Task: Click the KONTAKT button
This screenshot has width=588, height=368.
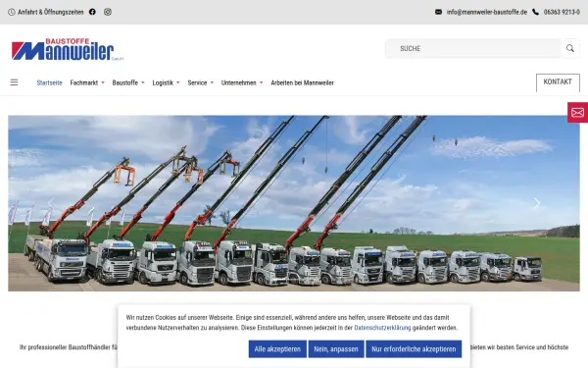Action: click(x=558, y=82)
